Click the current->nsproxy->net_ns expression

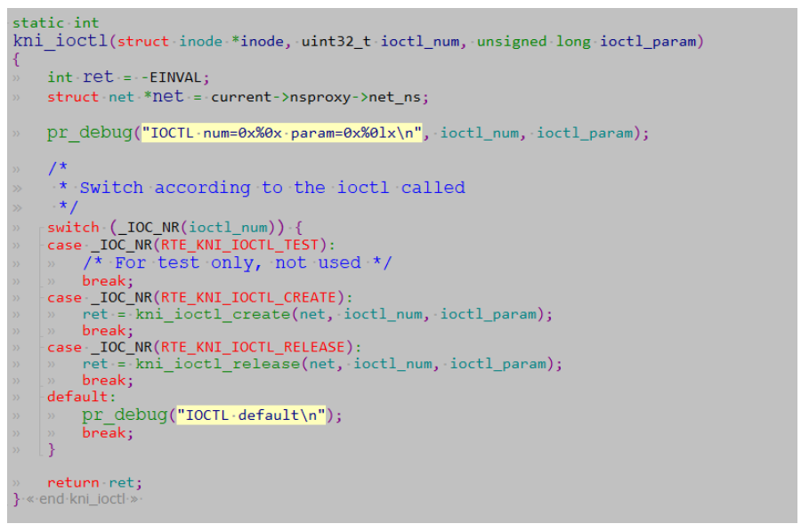pos(317,97)
